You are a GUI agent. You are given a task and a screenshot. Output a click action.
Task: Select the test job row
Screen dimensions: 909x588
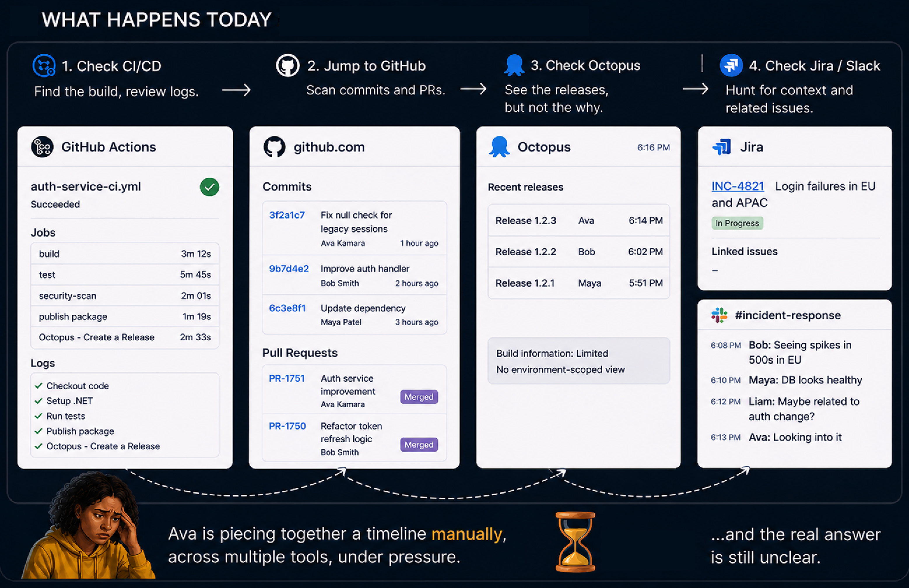click(x=125, y=275)
